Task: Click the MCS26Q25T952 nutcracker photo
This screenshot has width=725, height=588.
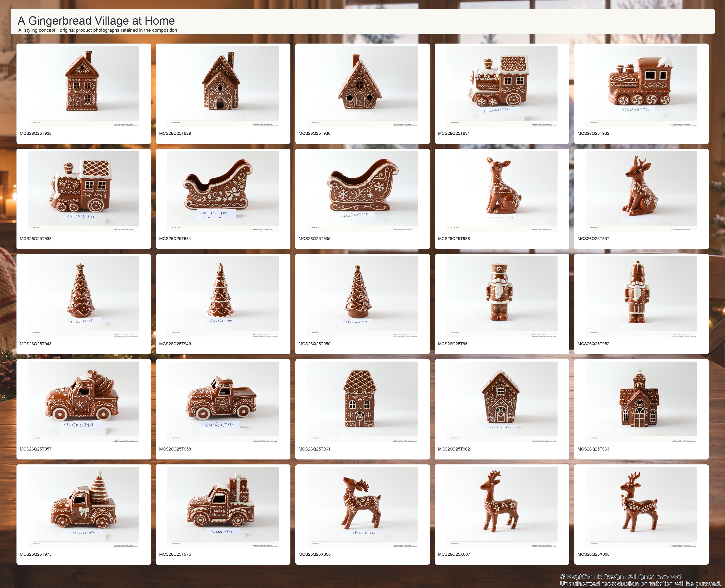Action: (x=641, y=297)
